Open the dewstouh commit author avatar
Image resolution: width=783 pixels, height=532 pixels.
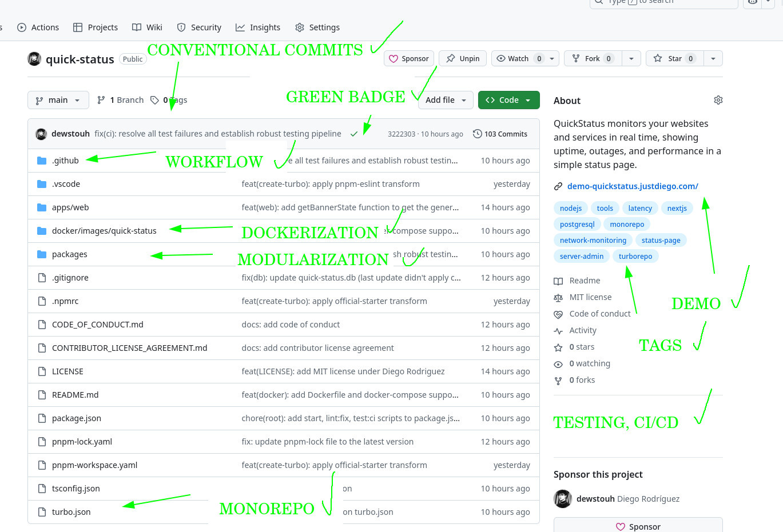(x=41, y=134)
